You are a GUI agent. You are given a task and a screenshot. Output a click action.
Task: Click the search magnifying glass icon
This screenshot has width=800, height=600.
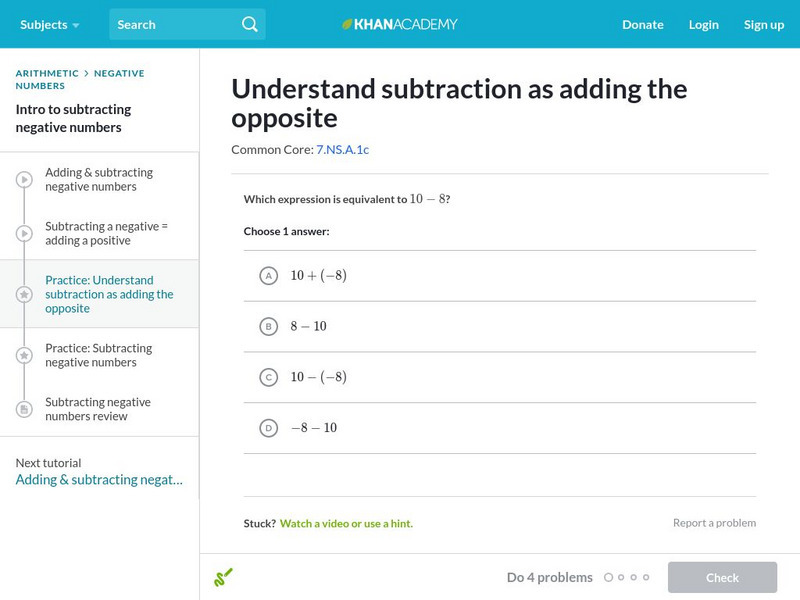click(250, 24)
